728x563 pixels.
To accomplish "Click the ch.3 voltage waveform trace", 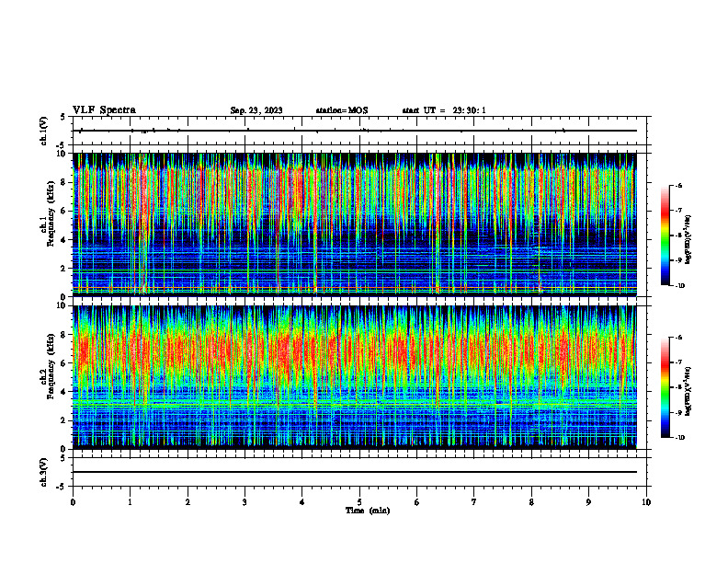I will pos(355,472).
